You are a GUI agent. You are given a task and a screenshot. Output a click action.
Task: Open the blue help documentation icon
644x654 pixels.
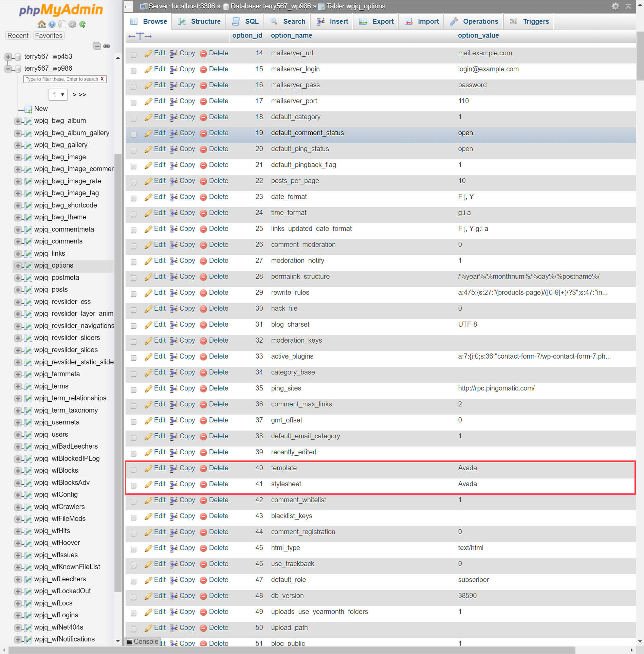pyautogui.click(x=52, y=24)
